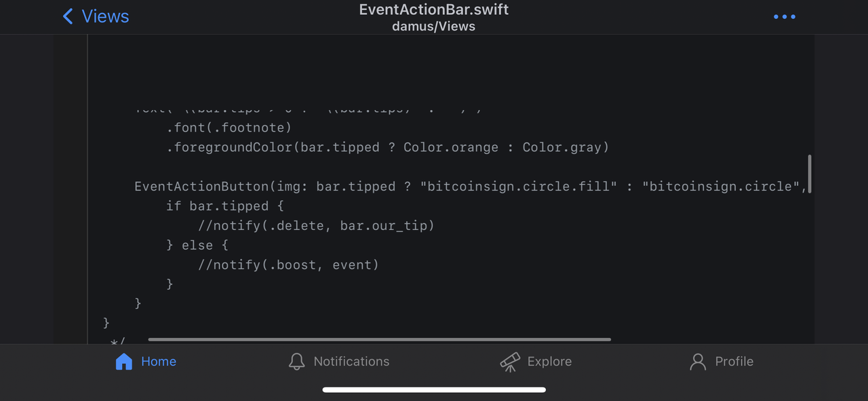Open the Profile tab label
Viewport: 868px width, 401px height.
734,362
